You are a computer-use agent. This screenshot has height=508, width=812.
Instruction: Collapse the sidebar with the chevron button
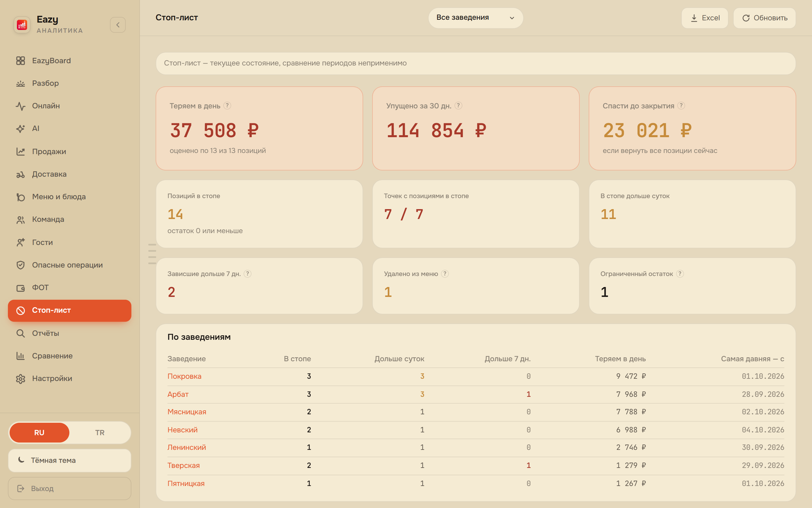(x=118, y=25)
